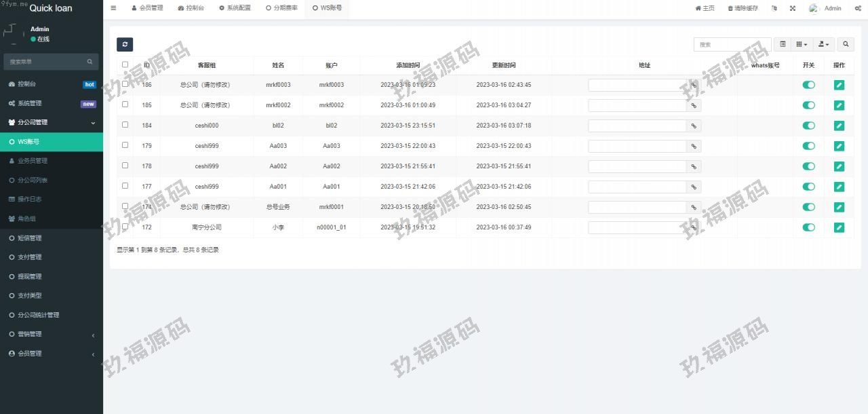
Task: Enter fullscreen using the expand arrows icon
Action: (793, 8)
